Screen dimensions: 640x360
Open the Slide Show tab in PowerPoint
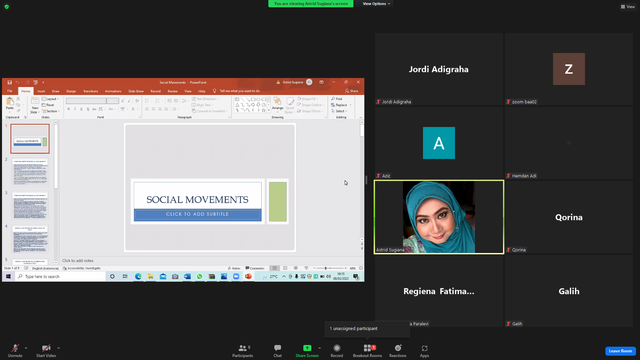(136, 91)
